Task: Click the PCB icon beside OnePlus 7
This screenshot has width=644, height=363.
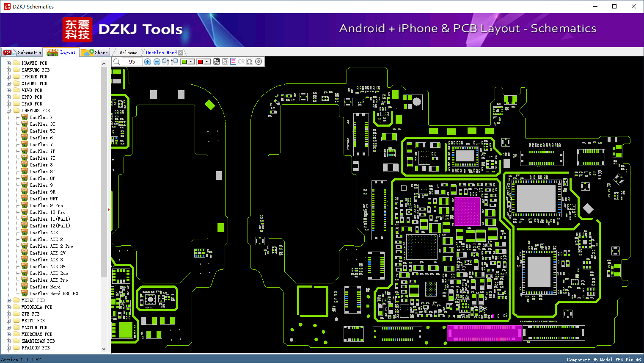Action: click(x=25, y=144)
